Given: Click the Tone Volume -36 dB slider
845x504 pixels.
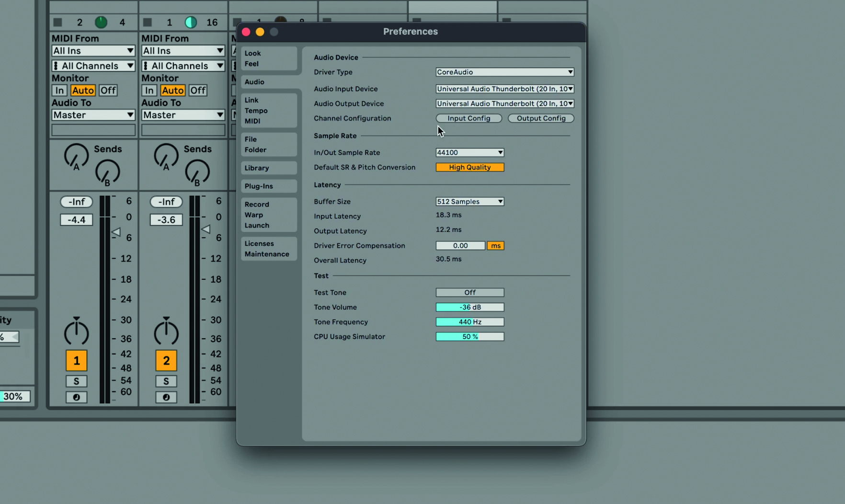Looking at the screenshot, I should pyautogui.click(x=470, y=307).
